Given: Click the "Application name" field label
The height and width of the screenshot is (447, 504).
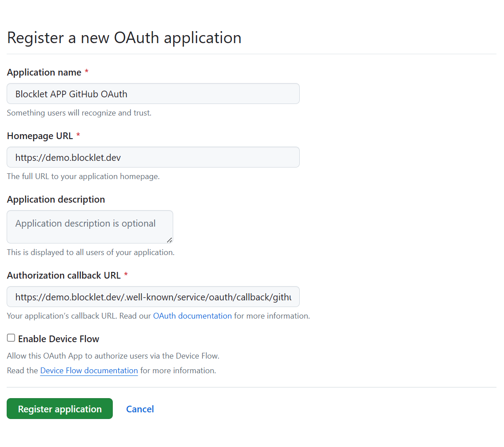Looking at the screenshot, I should point(44,72).
